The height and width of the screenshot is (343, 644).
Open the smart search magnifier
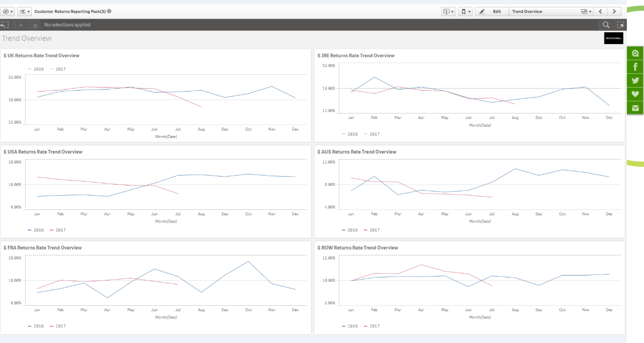click(x=606, y=25)
